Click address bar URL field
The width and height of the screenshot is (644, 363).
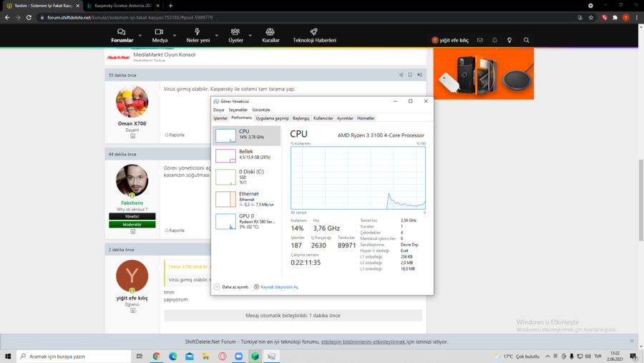[x=308, y=17]
